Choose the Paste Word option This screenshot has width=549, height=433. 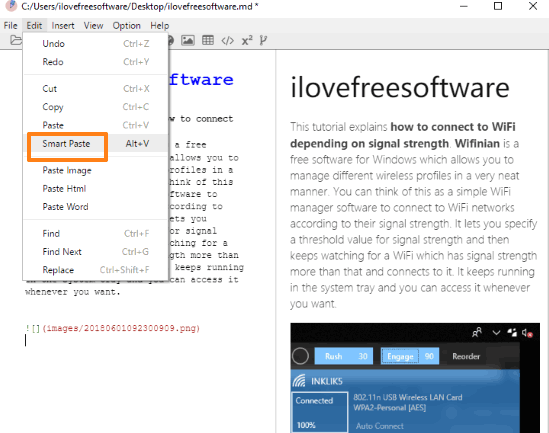(96, 207)
